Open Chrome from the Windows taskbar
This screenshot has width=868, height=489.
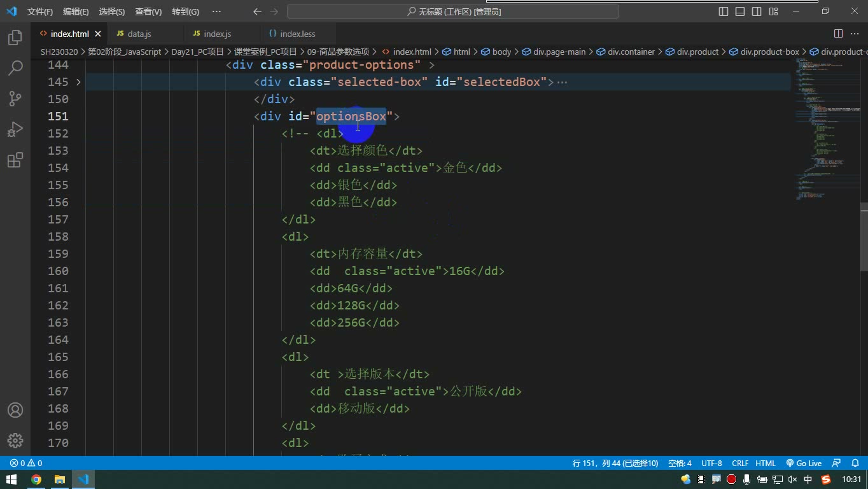[x=36, y=479]
